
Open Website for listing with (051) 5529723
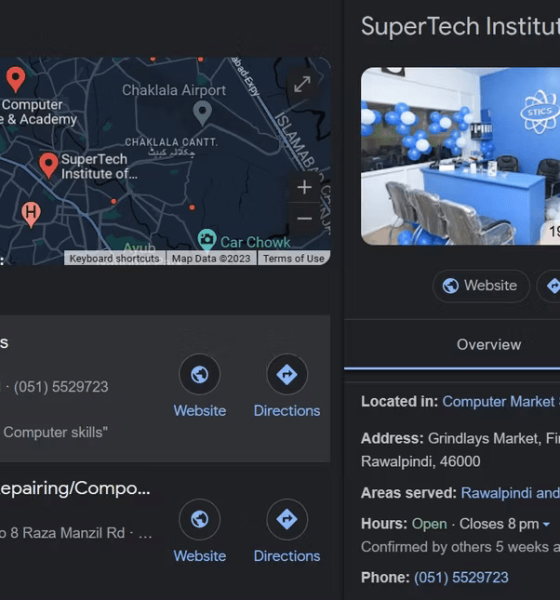click(x=199, y=386)
